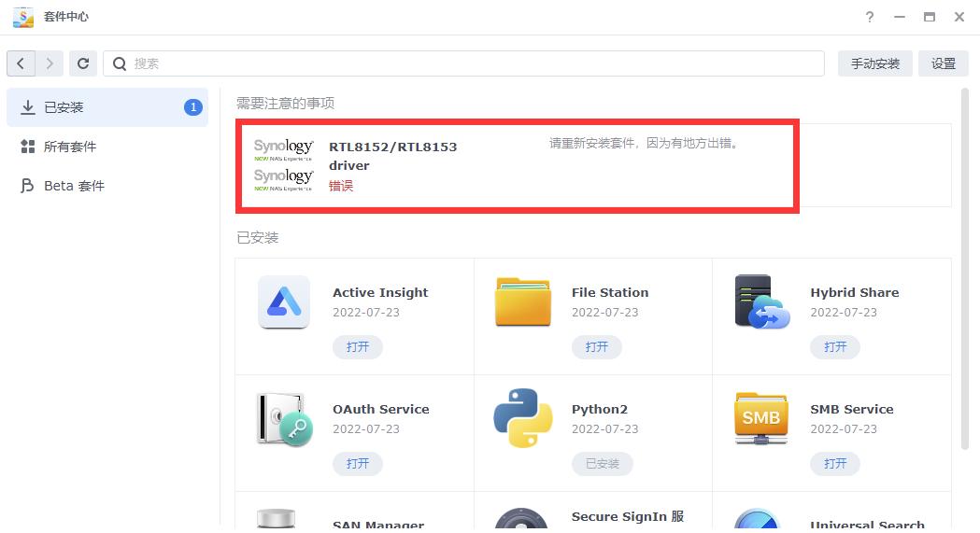
Task: Open File Station with its 打开 button
Action: [596, 347]
